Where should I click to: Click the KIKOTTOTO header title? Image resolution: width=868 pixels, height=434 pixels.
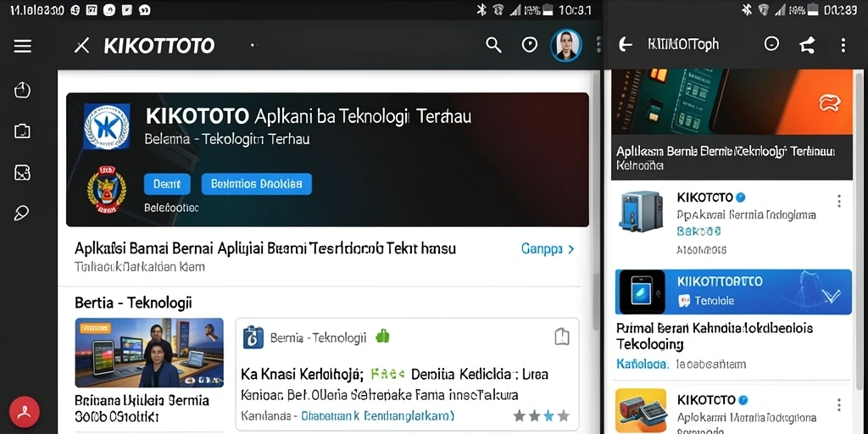[159, 46]
